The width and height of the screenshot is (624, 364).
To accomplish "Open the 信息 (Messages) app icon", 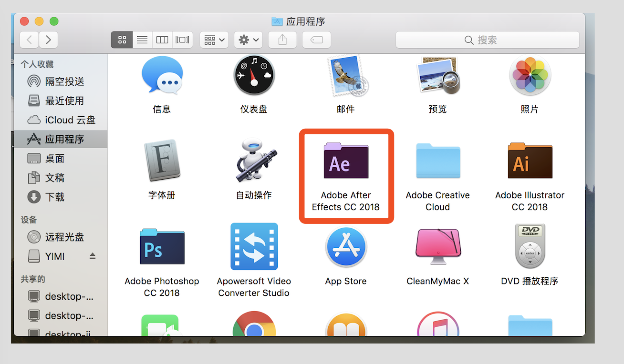I will point(162,75).
